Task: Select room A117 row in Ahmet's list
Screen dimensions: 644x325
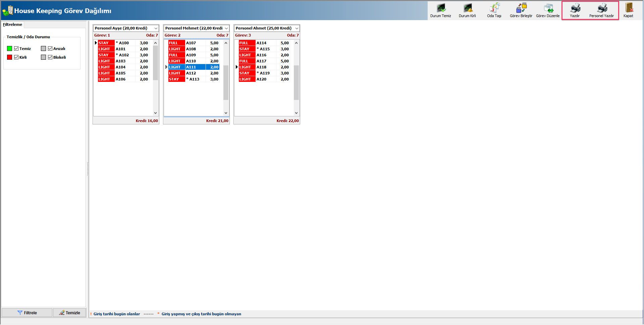Action: tap(262, 61)
